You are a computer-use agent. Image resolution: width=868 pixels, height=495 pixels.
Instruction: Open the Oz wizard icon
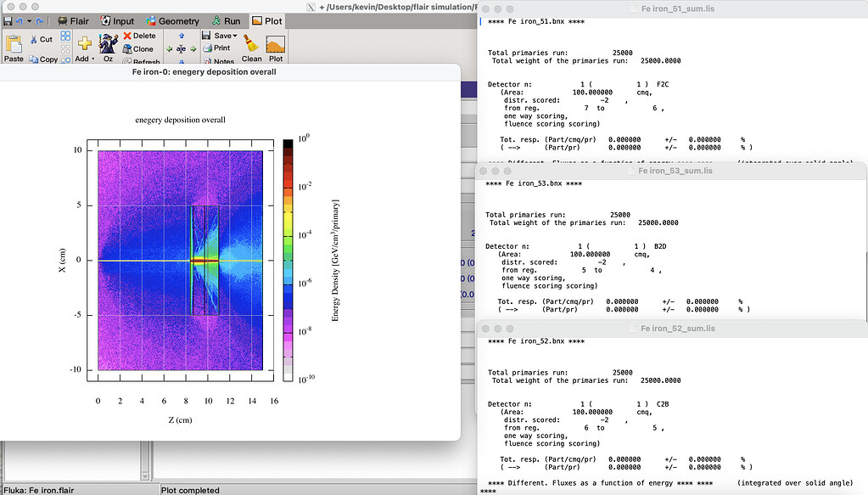[x=106, y=44]
